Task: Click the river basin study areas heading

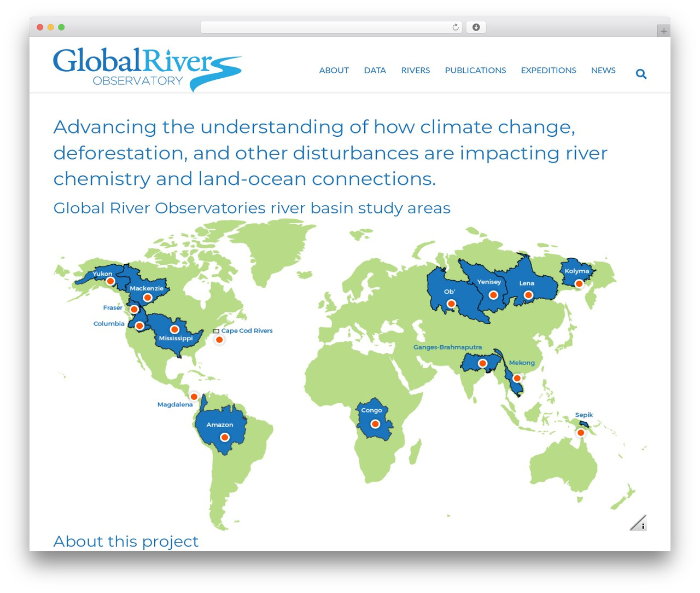Action: point(252,208)
